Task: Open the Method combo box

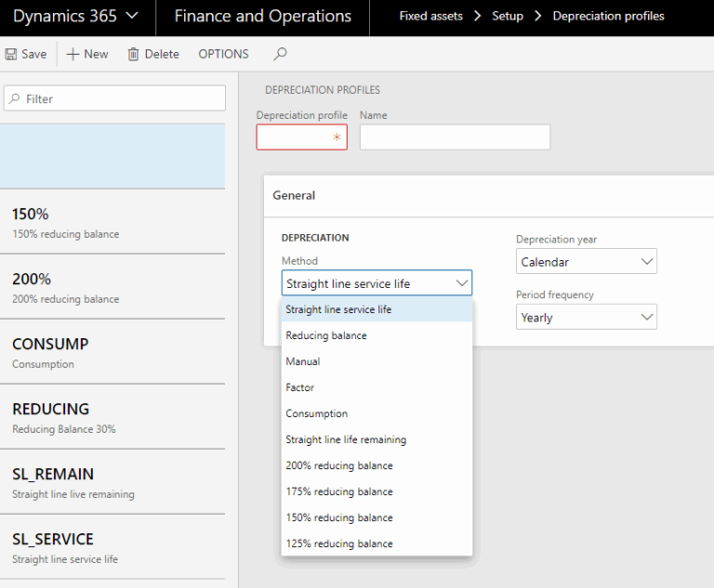Action: pyautogui.click(x=377, y=283)
